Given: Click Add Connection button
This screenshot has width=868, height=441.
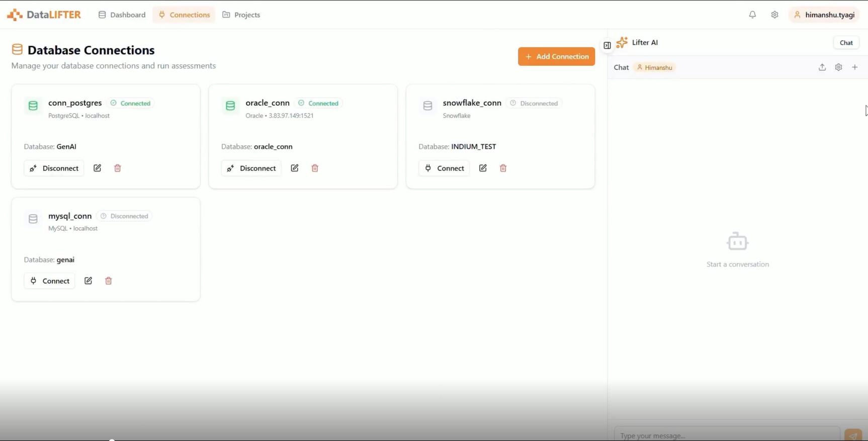Looking at the screenshot, I should [556, 56].
